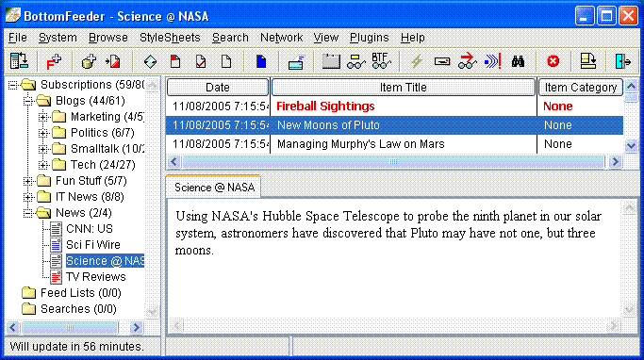Image resolution: width=644 pixels, height=360 pixels.
Task: Collapse the Blogs folder node
Action: [x=28, y=101]
